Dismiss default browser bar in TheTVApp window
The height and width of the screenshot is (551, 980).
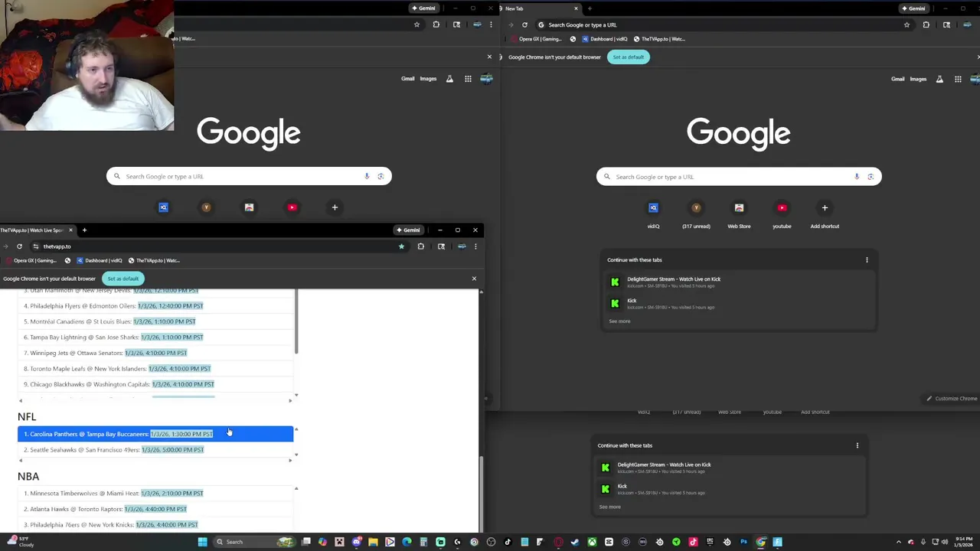(474, 279)
